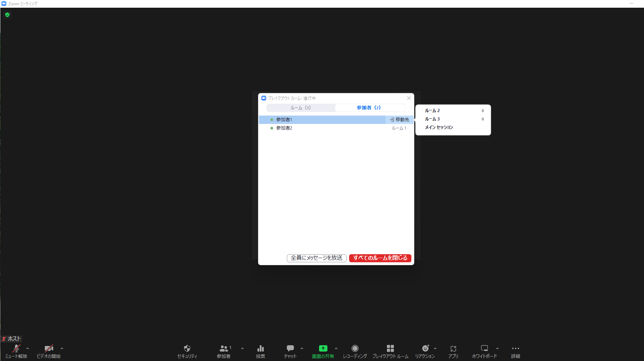Open the Apps (アプリ) icon
The height and width of the screenshot is (361, 644).
coord(453,351)
